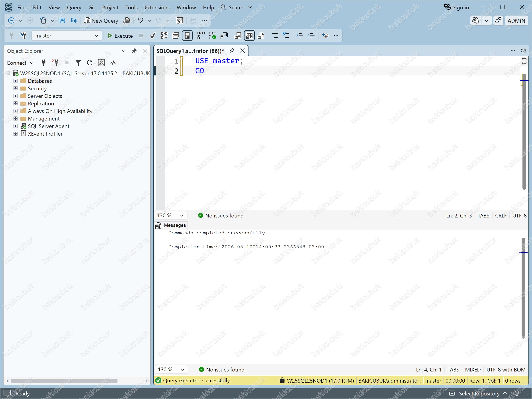Image resolution: width=532 pixels, height=399 pixels.
Task: Uncomment the selected lines
Action: click(286, 36)
